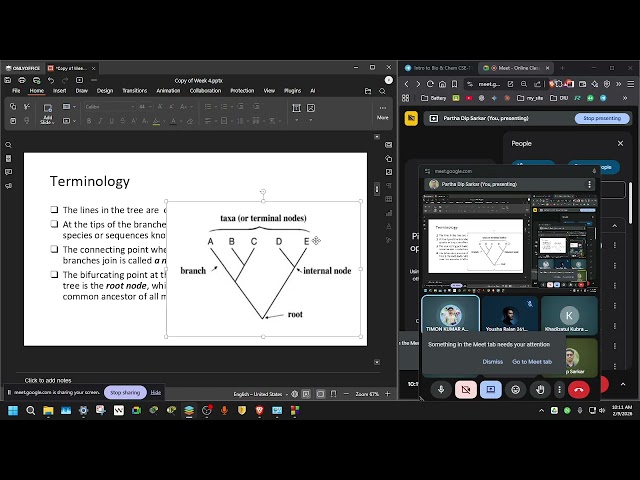The image size is (640, 480).
Task: Clear the text style with the eraser
Action: pyautogui.click(x=190, y=121)
